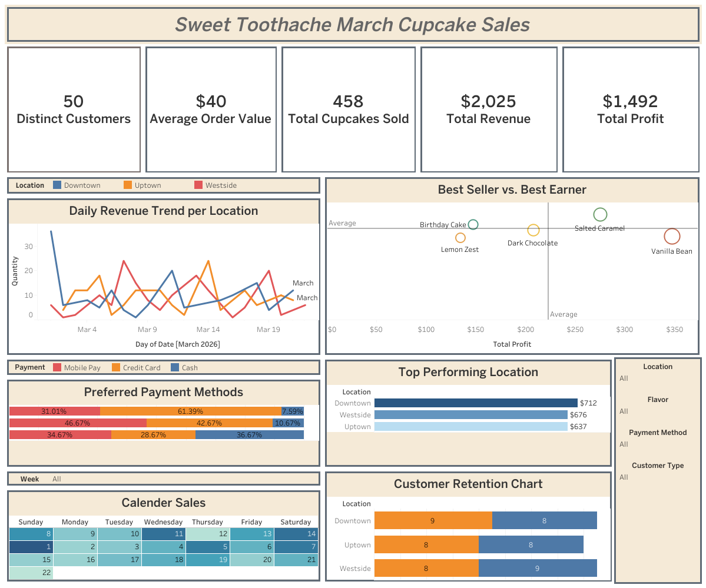This screenshot has width=706, height=588.
Task: Click the 50 Distinct Customers card
Action: click(x=74, y=109)
